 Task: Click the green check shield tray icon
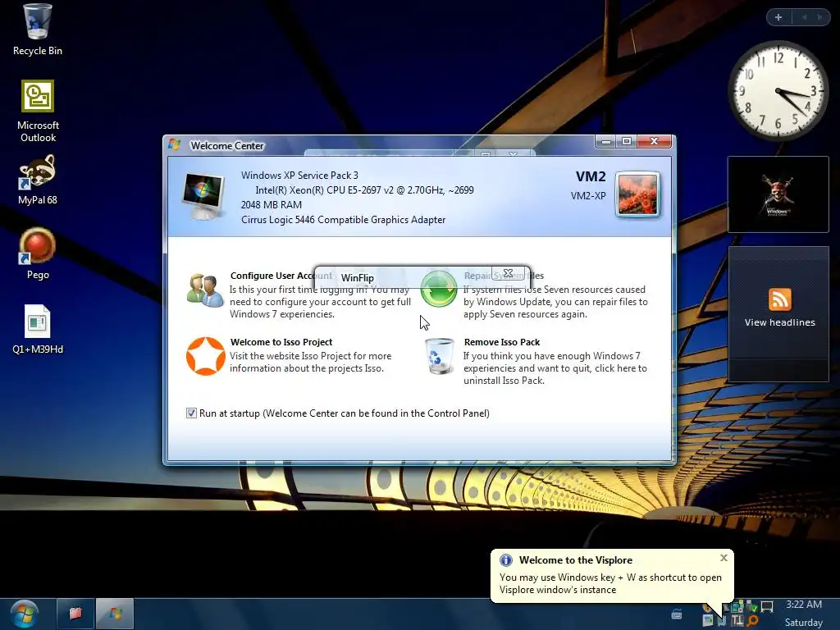click(x=752, y=606)
